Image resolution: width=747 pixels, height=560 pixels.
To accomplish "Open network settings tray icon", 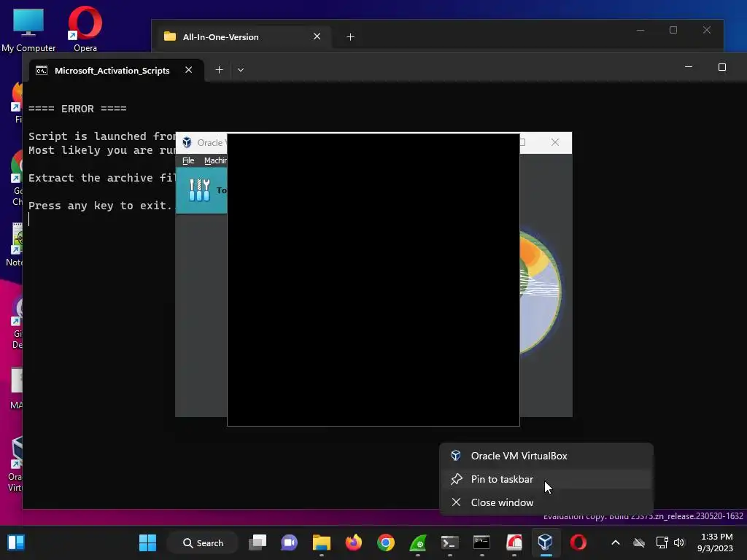I will [x=662, y=542].
